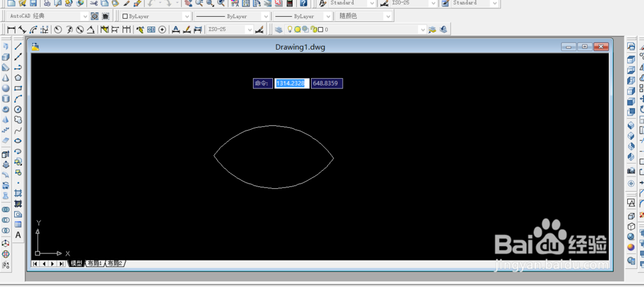Select the Aligned dimension tool

pos(22,30)
